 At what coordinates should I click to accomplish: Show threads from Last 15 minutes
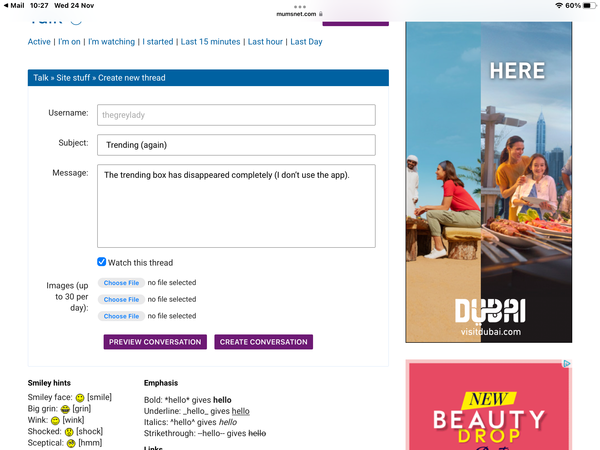coord(210,42)
